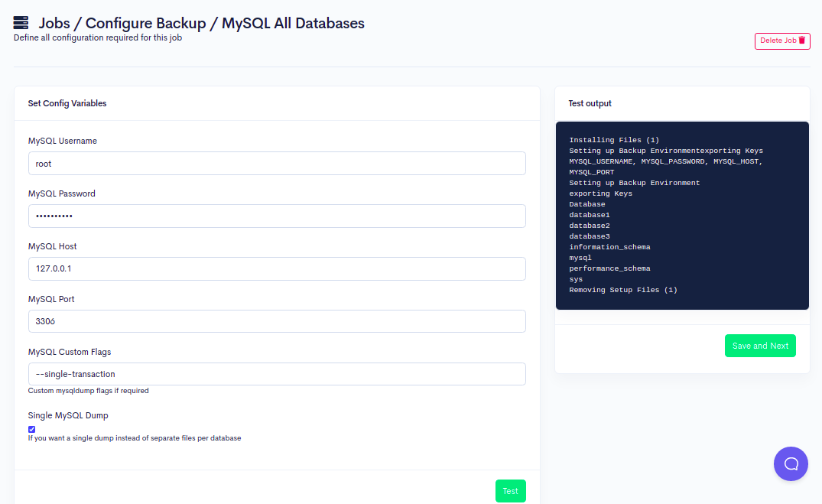
Task: Click into the MySQL Host field
Action: pyautogui.click(x=277, y=268)
